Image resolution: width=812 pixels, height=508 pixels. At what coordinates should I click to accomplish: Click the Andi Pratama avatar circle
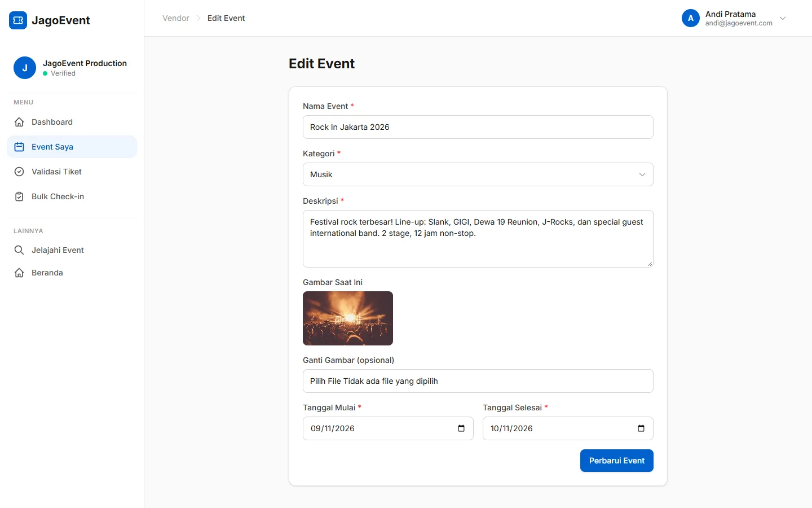(691, 18)
